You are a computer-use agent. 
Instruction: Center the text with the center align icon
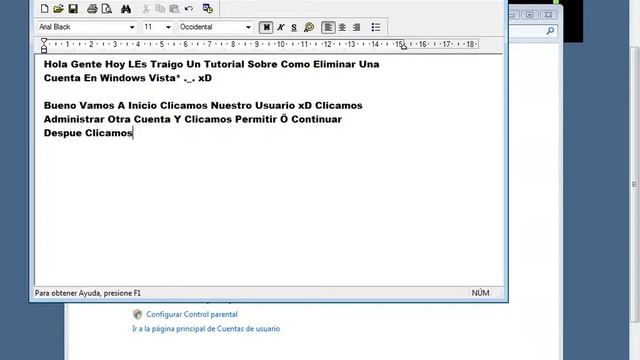342,27
